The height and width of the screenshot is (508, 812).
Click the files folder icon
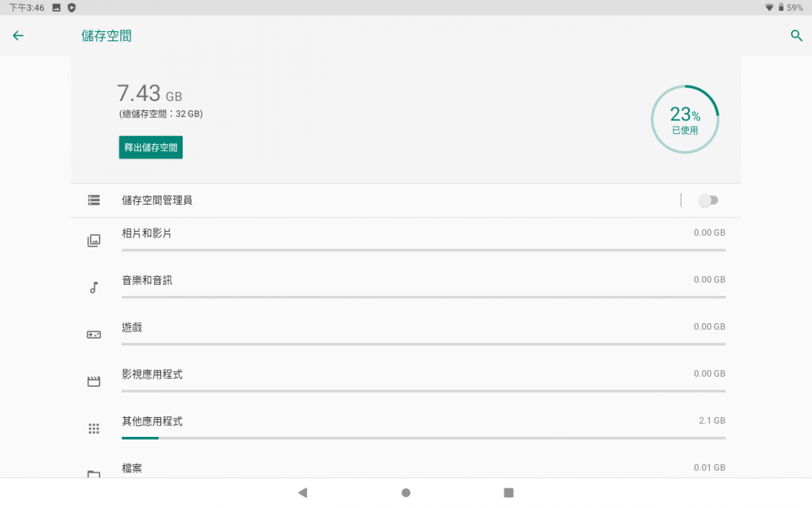point(93,473)
